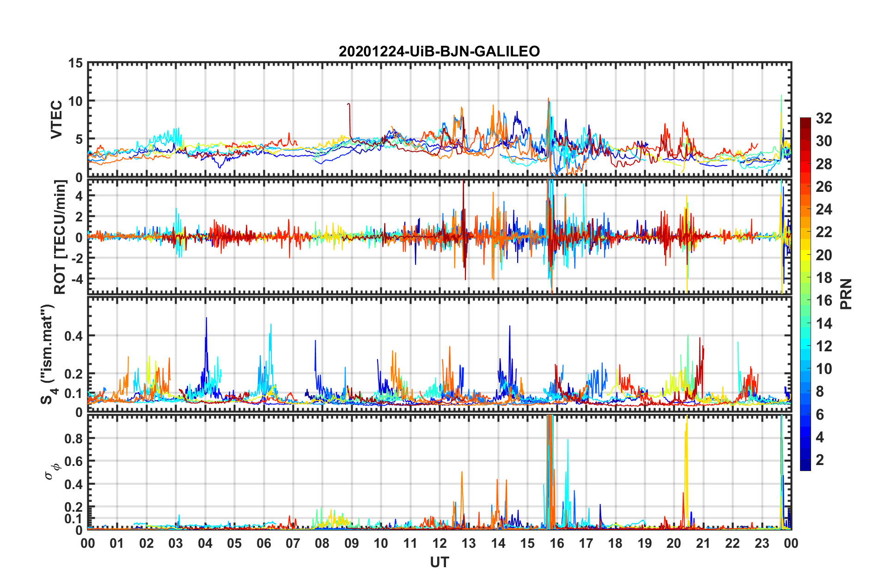Viewport: 879px width, 588px height.
Task: Click the S4 ("ism.mat") axis label
Action: pos(48,354)
